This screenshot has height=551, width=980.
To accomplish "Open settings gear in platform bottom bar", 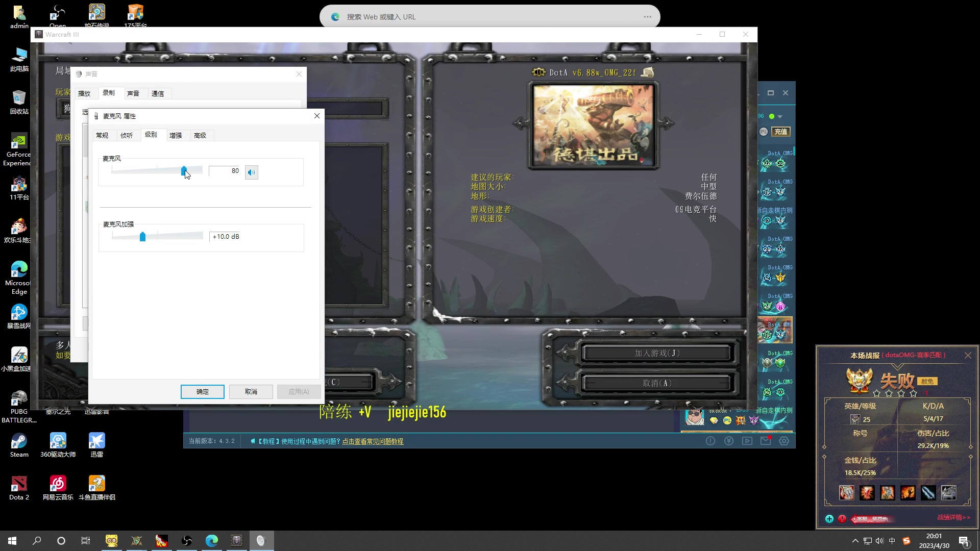I will pyautogui.click(x=784, y=441).
